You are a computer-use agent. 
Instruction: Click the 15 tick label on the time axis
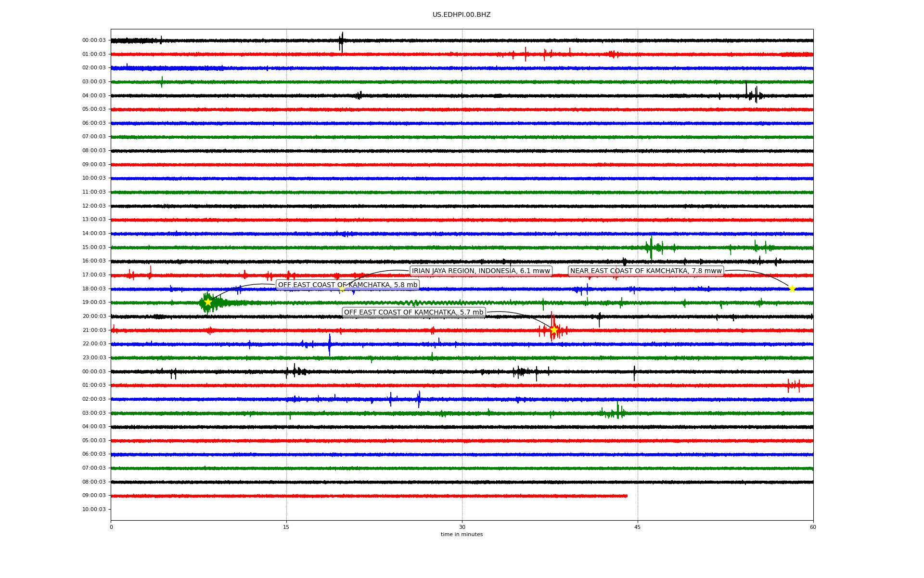tap(286, 527)
